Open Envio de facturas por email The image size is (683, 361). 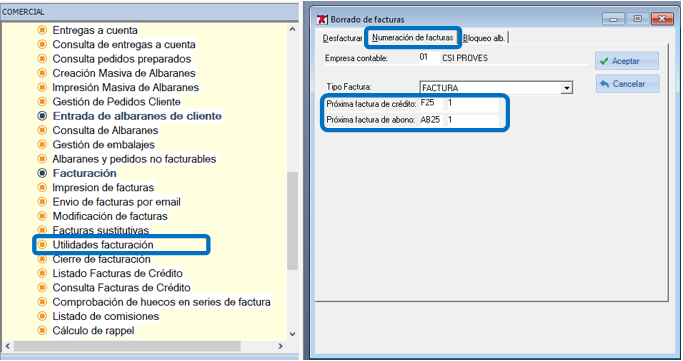pyautogui.click(x=117, y=202)
